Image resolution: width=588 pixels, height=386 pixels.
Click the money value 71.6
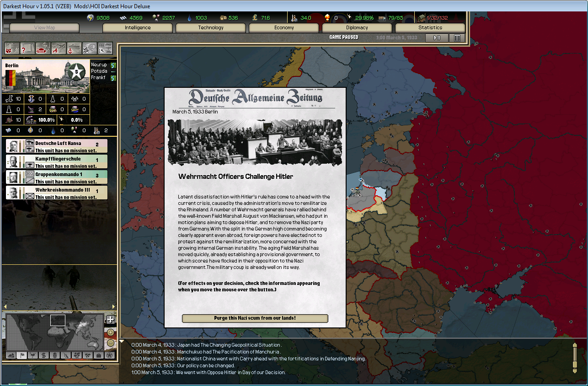tap(266, 18)
